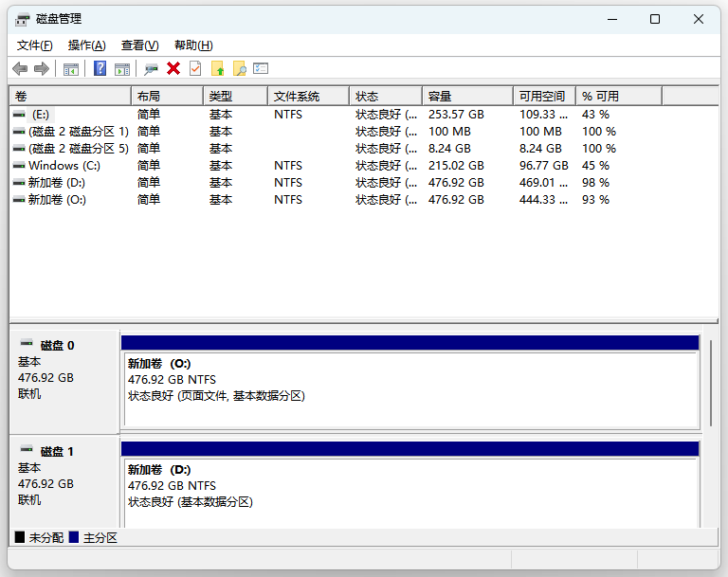728x577 pixels.
Task: Click the properties checkmark document icon
Action: [195, 69]
